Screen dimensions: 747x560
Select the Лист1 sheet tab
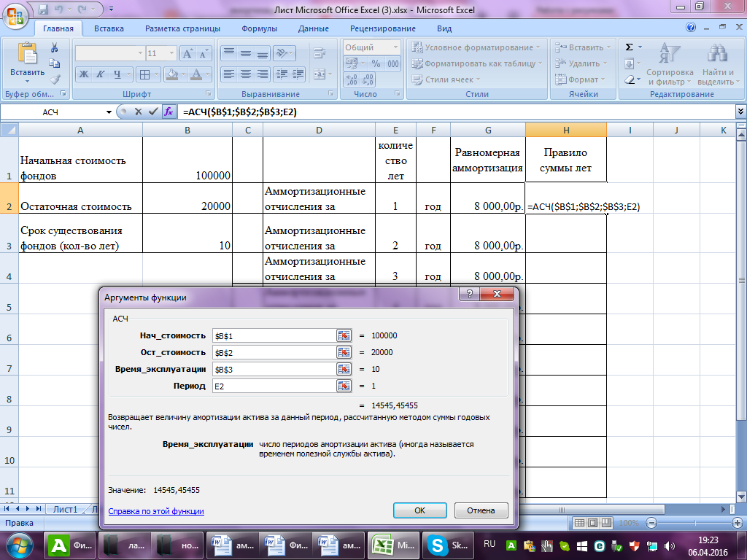[x=65, y=509]
